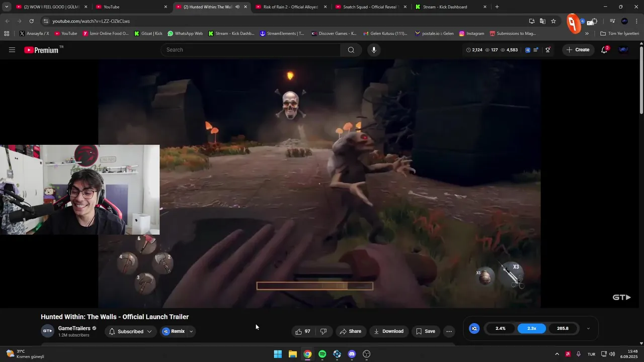Viewport: 644px width, 362px height.
Task: Expand the Subscribed notification dropdown
Action: [149, 331]
